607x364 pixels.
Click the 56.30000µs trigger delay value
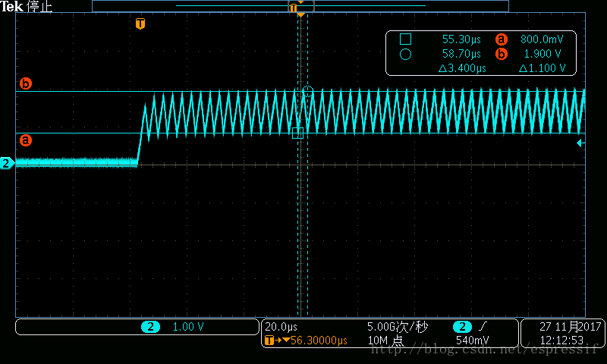pos(319,340)
